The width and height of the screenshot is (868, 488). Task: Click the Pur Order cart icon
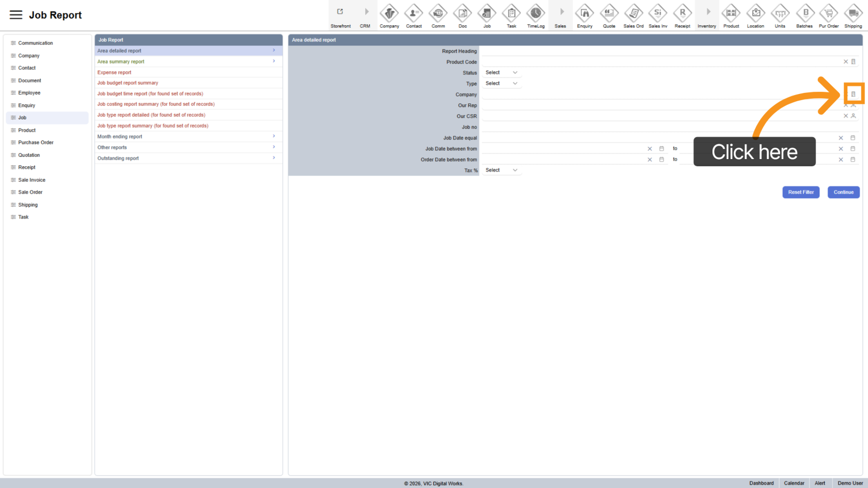(828, 13)
